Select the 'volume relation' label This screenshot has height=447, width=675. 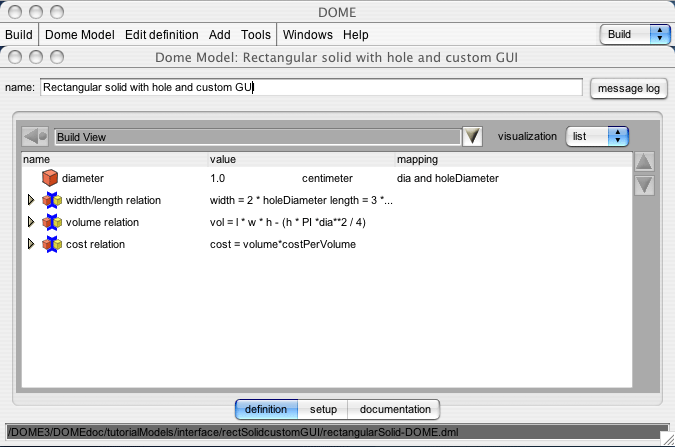coord(102,222)
